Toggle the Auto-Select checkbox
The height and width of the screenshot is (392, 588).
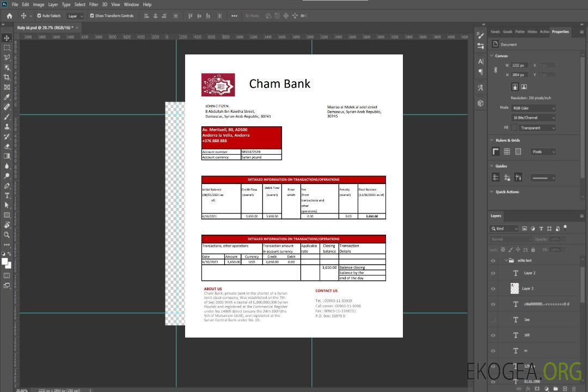[x=39, y=16]
